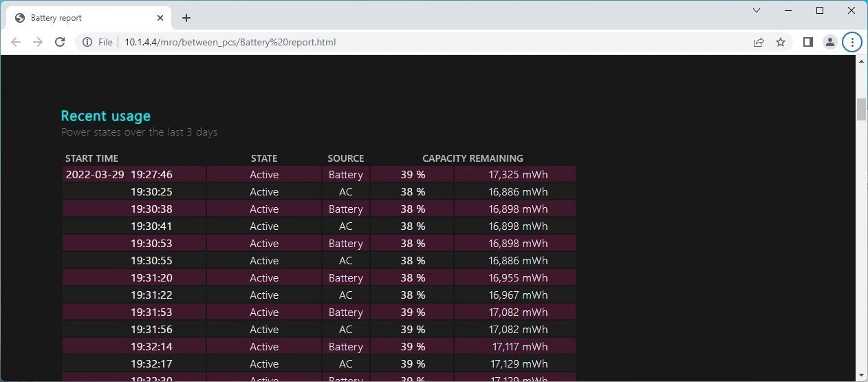
Task: Click scrollbar up arrow
Action: tap(862, 61)
